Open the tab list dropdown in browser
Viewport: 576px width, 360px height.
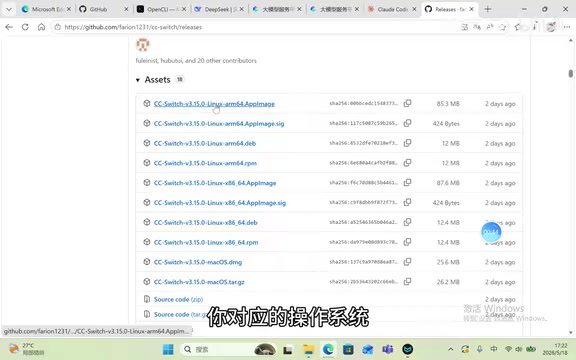coord(9,9)
